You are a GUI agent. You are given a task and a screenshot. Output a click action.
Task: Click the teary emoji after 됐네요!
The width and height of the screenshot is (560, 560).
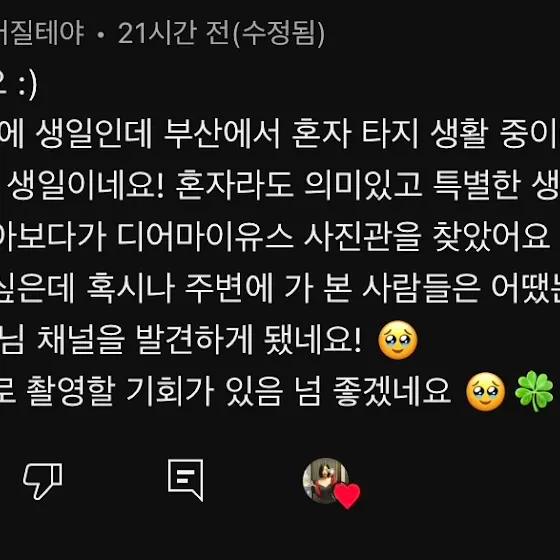[x=398, y=340]
